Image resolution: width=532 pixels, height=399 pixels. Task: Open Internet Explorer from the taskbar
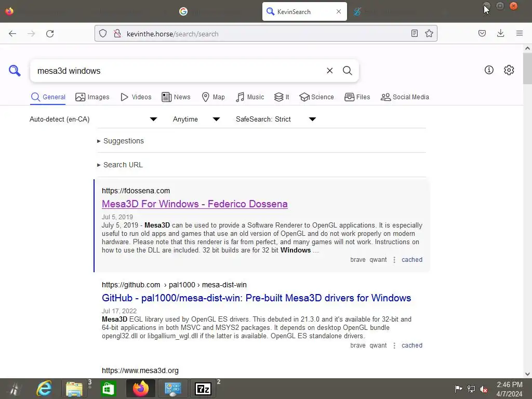(44, 389)
